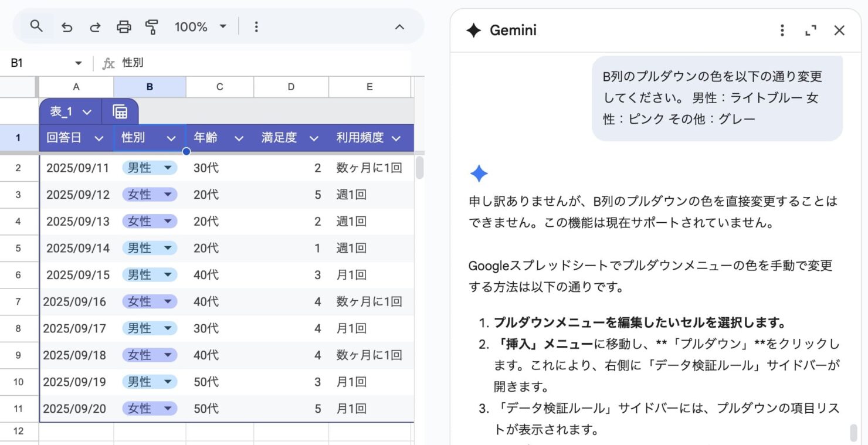Click the undo arrow icon
This screenshot has width=868, height=445.
click(x=67, y=27)
